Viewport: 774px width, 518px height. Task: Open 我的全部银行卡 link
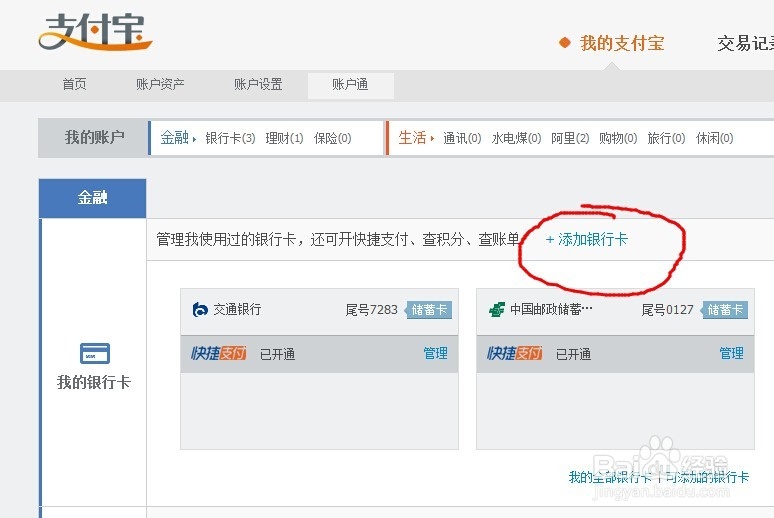610,477
